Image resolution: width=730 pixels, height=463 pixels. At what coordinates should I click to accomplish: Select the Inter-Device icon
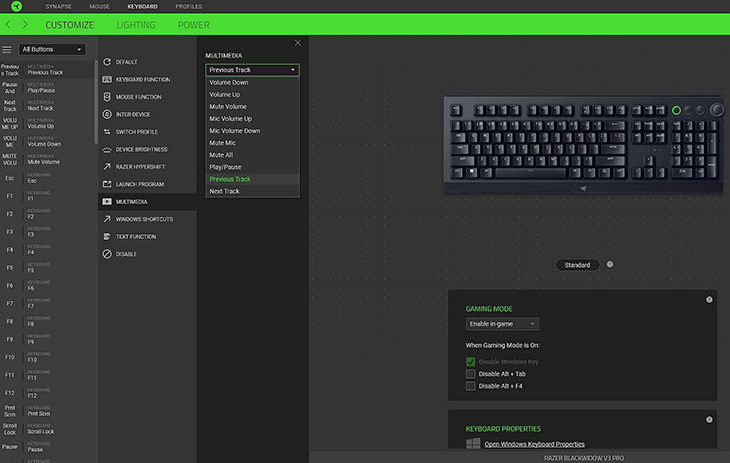point(107,114)
